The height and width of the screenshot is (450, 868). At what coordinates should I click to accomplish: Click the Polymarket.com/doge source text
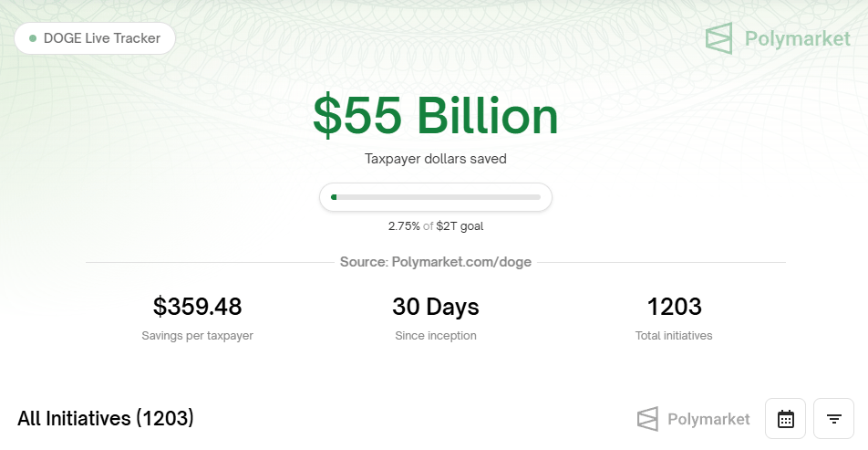(x=461, y=262)
